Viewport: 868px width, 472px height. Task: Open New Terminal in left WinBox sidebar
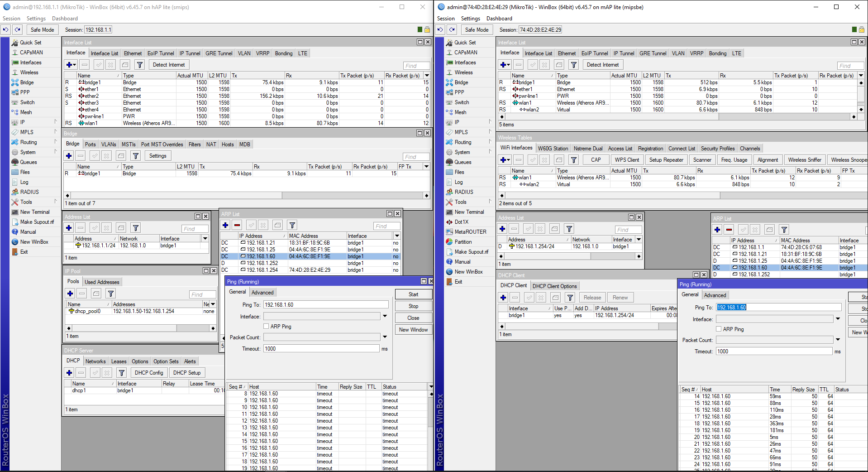click(35, 212)
